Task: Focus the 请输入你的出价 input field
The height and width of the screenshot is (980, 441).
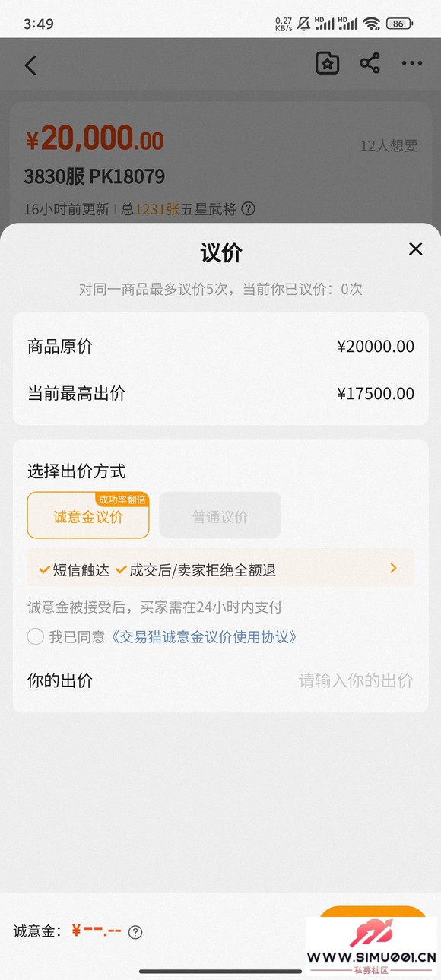Action: point(356,680)
